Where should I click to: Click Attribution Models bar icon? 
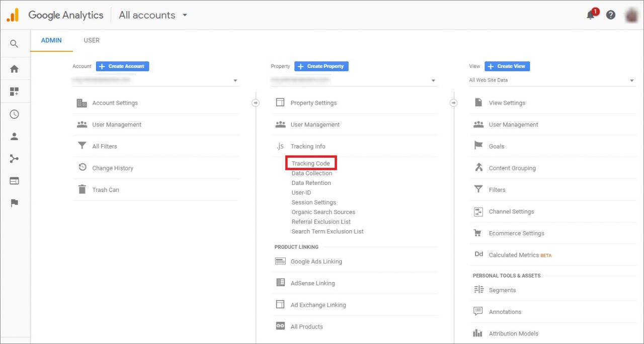[x=478, y=333]
